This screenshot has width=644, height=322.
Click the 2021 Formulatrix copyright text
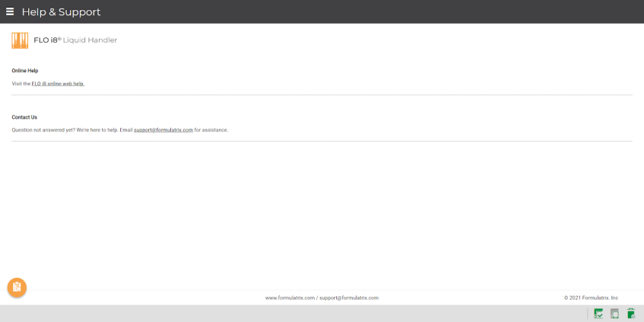[x=591, y=298]
